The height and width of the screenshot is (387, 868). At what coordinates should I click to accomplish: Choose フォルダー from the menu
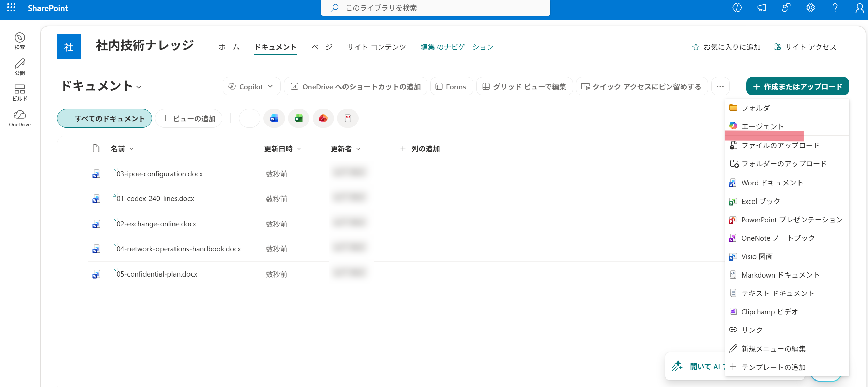point(787,108)
